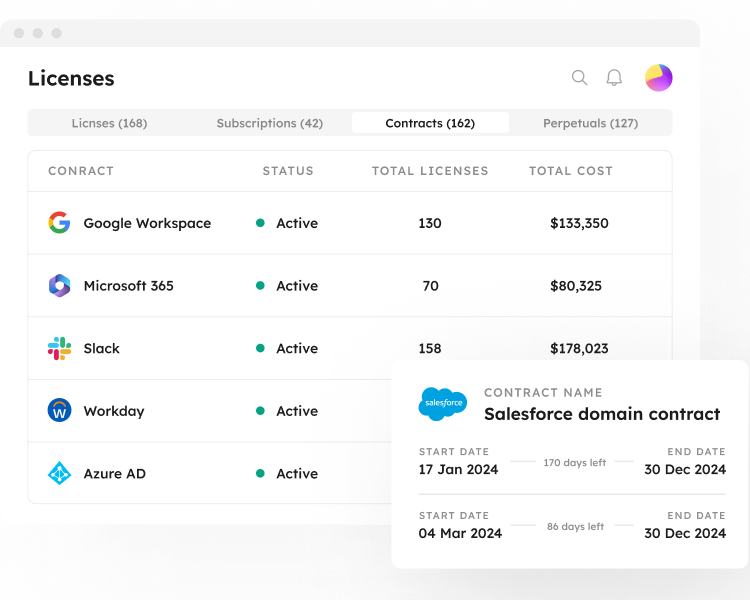Click Active status for Slack
This screenshot has width=750, height=600.
tap(297, 348)
